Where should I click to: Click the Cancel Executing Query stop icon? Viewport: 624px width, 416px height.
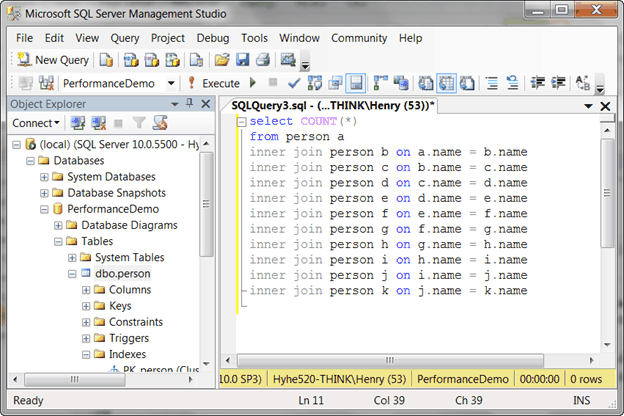(x=273, y=82)
